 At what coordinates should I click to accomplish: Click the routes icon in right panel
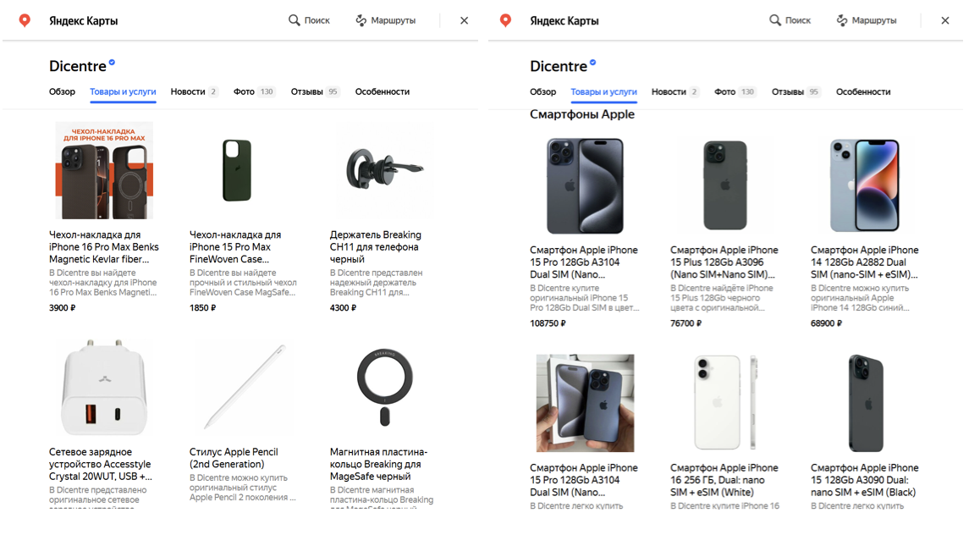point(842,20)
